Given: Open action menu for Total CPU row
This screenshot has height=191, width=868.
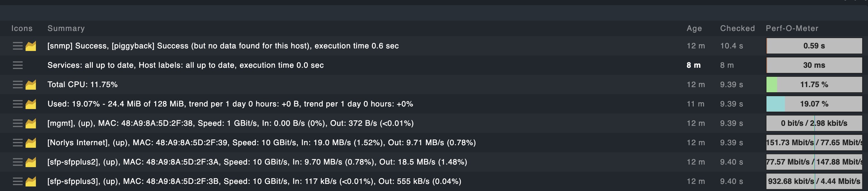Looking at the screenshot, I should [x=17, y=85].
